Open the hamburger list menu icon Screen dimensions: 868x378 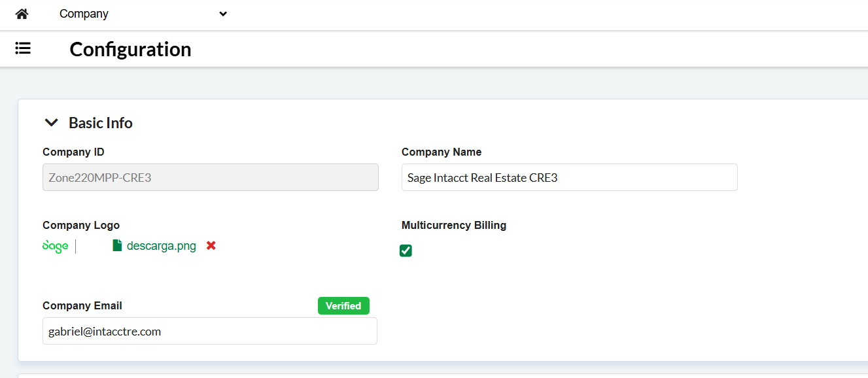coord(23,48)
